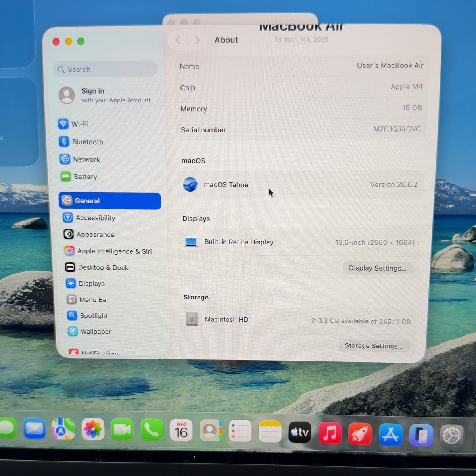Viewport: 476px width, 476px height.
Task: Click the Apple Account avatar icon
Action: (x=67, y=95)
